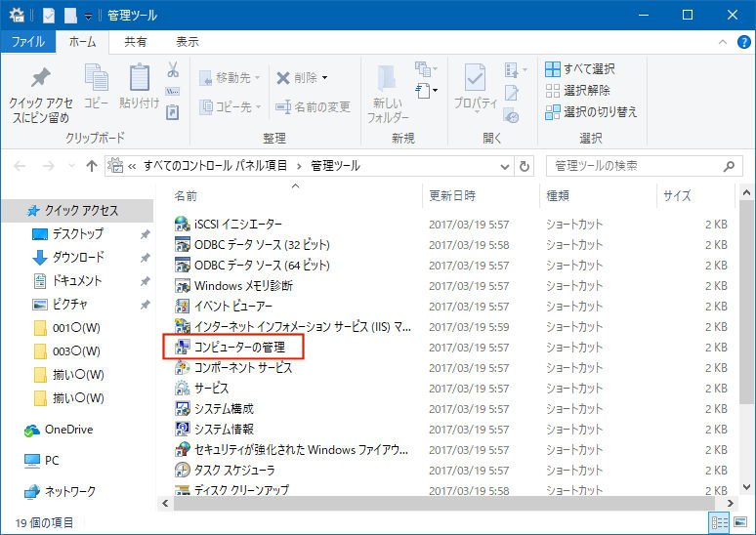The height and width of the screenshot is (535, 756).
Task: Click the Paste clipboard icon
Action: click(140, 77)
